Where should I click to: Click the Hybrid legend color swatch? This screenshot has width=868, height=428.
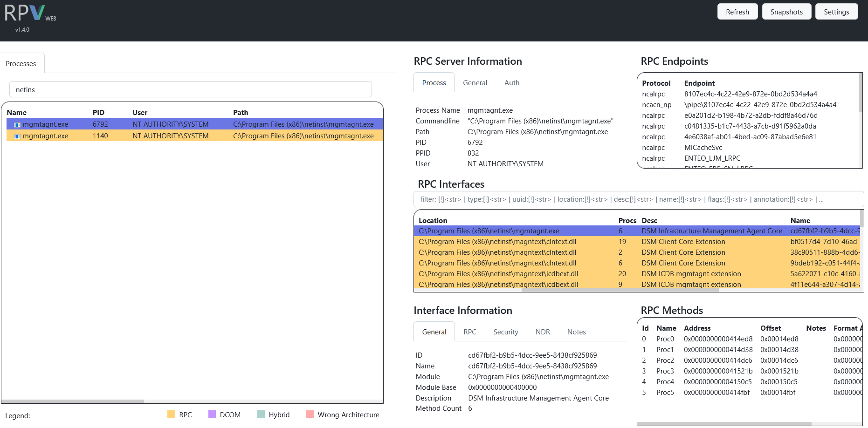point(261,414)
